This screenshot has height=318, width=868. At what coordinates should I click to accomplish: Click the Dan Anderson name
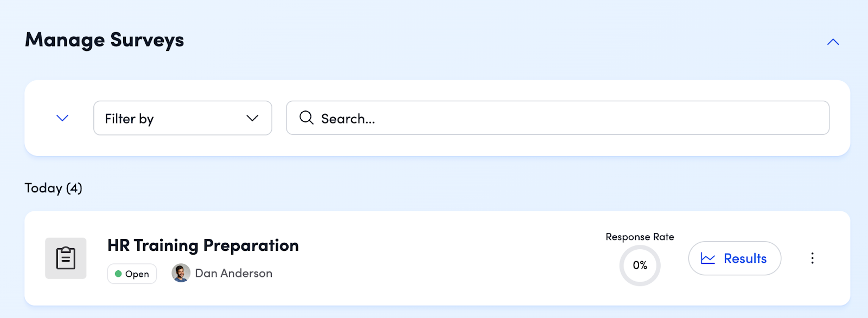(x=234, y=274)
